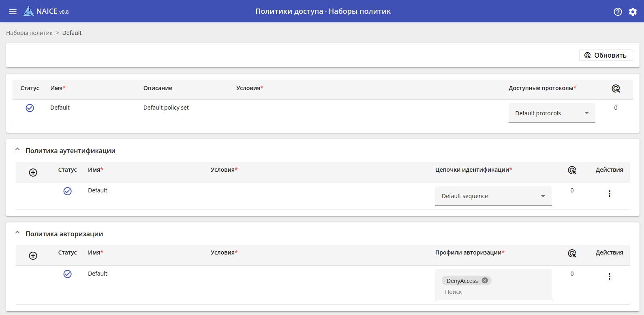Click the Обновить button
Viewport: 644px width, 315px height.
(606, 55)
